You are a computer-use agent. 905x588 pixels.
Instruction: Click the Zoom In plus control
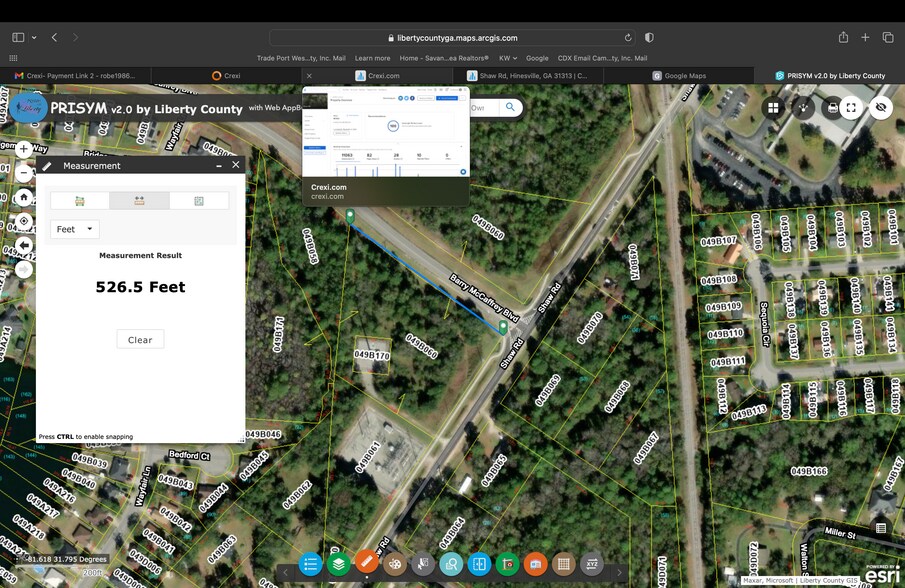coord(23,147)
